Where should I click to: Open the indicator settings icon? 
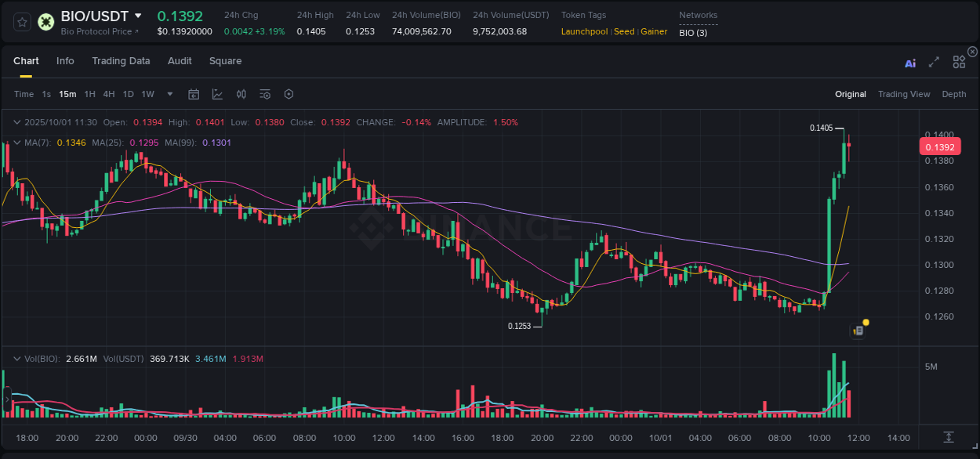pos(265,94)
